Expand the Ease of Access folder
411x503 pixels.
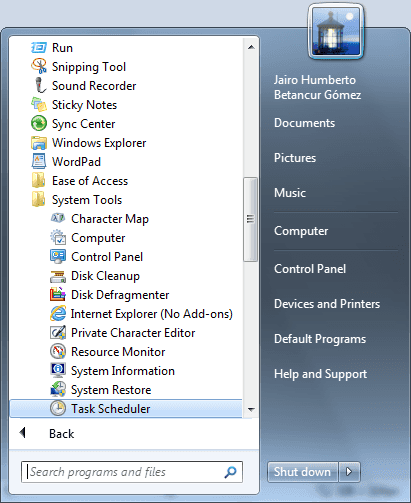click(x=80, y=181)
